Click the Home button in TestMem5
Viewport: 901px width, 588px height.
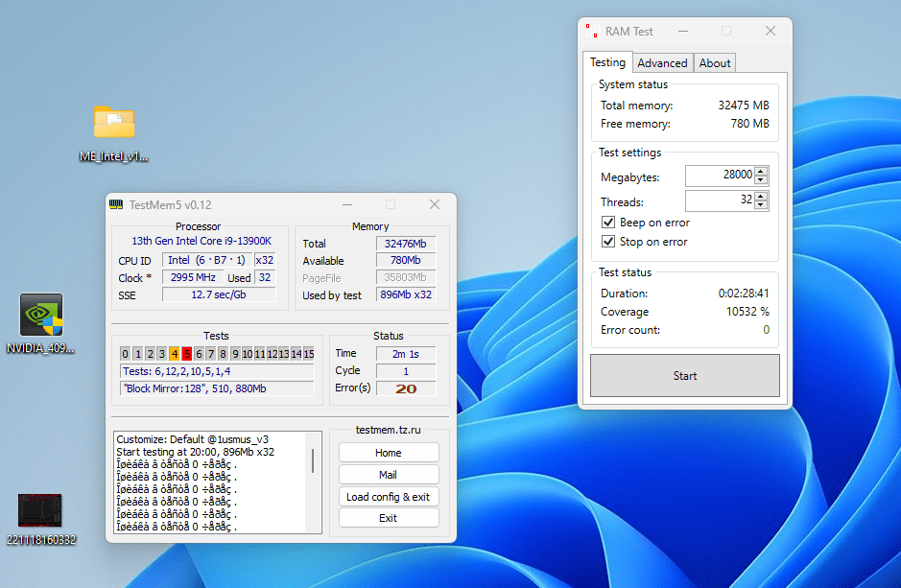(x=389, y=453)
